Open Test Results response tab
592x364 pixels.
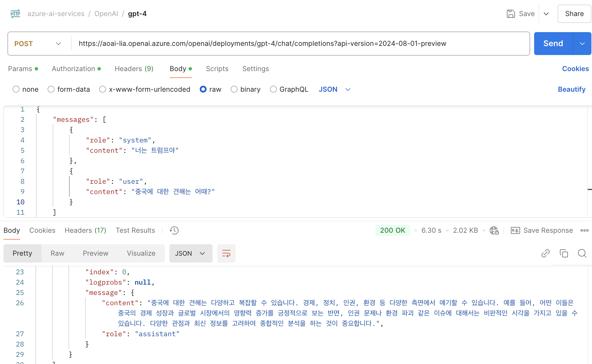click(x=135, y=230)
